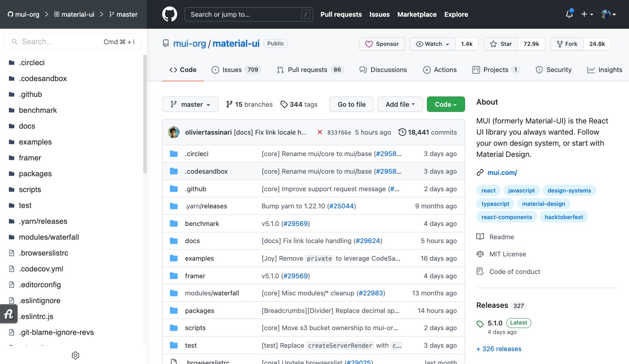Click the react topic tag

488,190
